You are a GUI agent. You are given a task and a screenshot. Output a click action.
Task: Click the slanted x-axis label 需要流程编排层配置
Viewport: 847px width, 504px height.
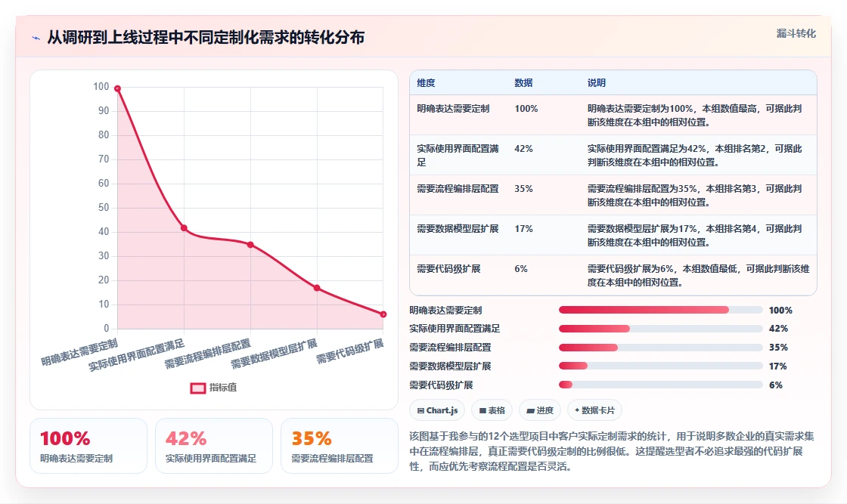208,354
